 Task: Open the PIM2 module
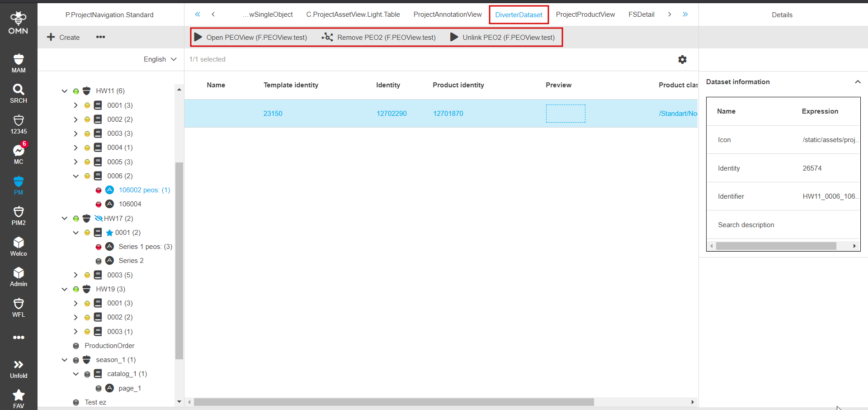[x=19, y=215]
